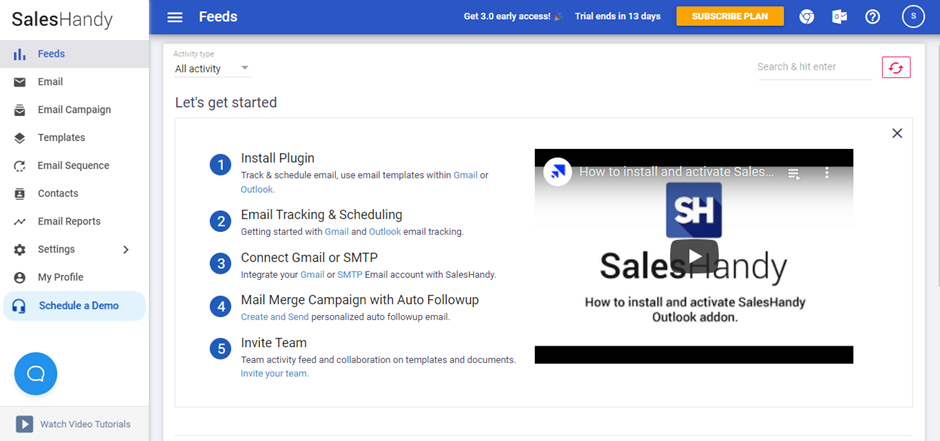Click the SMTP link in step 3
The height and width of the screenshot is (441, 940).
pyautogui.click(x=350, y=275)
